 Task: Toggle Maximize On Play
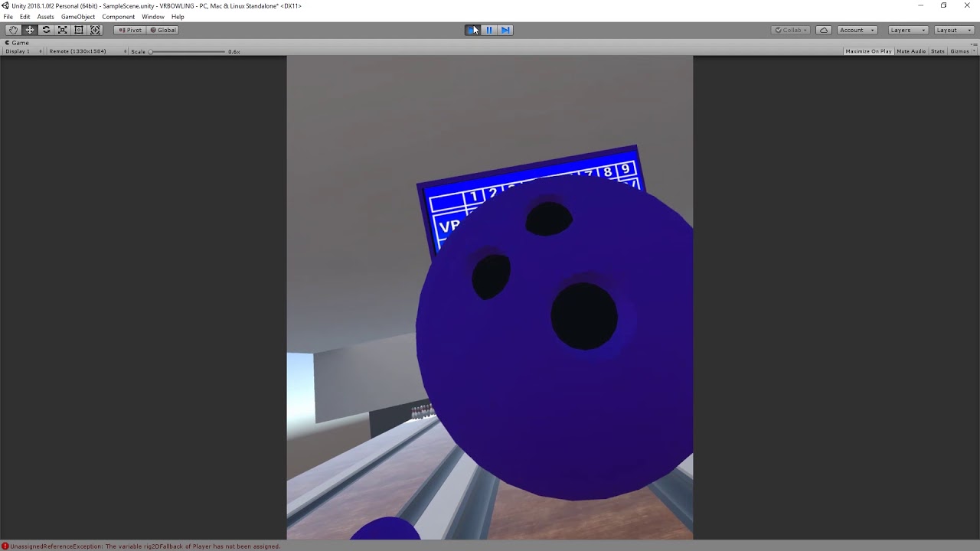click(x=868, y=51)
